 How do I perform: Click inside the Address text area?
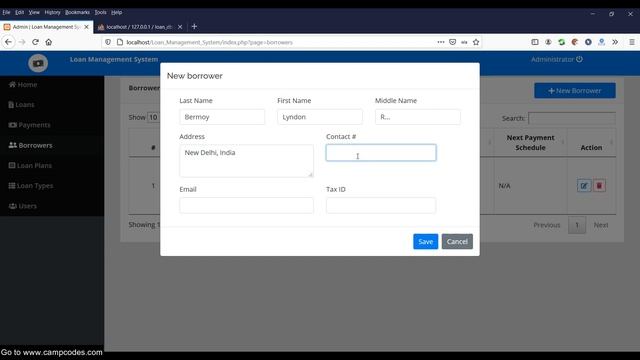[247, 161]
